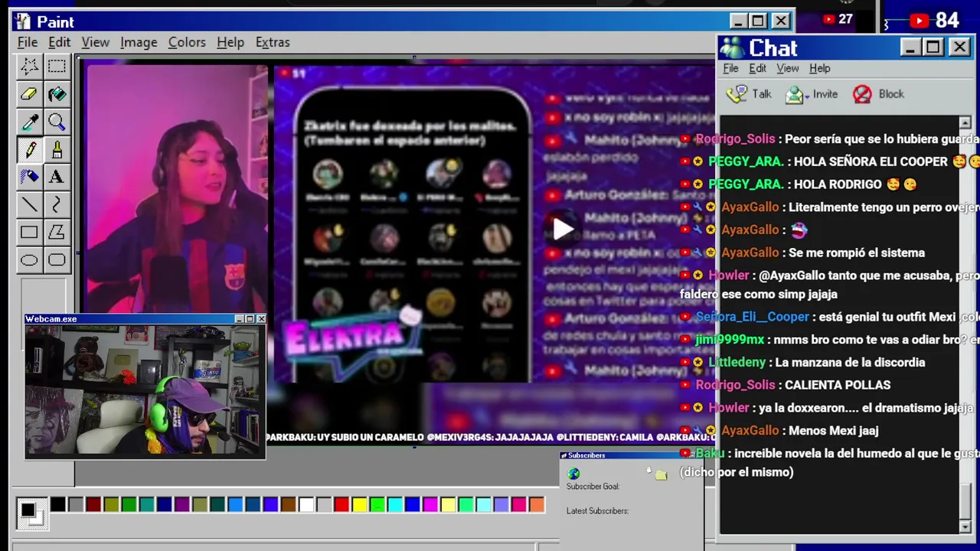The width and height of the screenshot is (980, 551).
Task: Select the magenta color swatch
Action: click(x=430, y=504)
